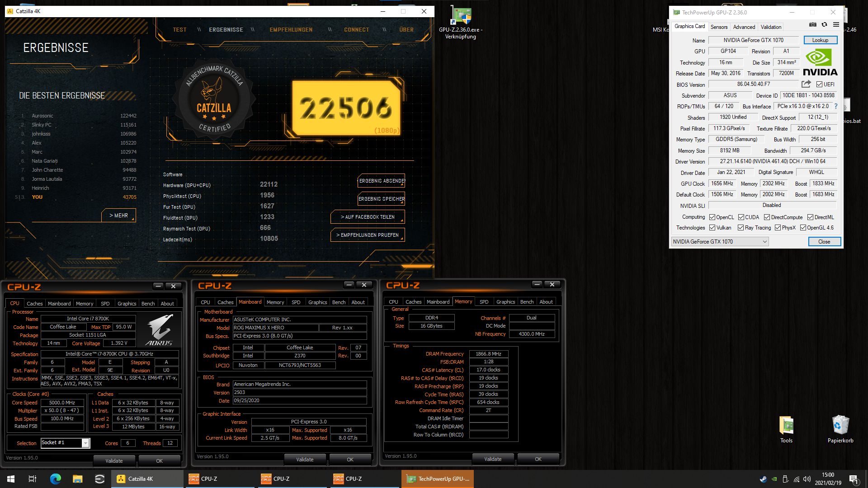Switch to the Sensors tab in GPU-Z
This screenshot has width=868, height=488.
[x=719, y=27]
